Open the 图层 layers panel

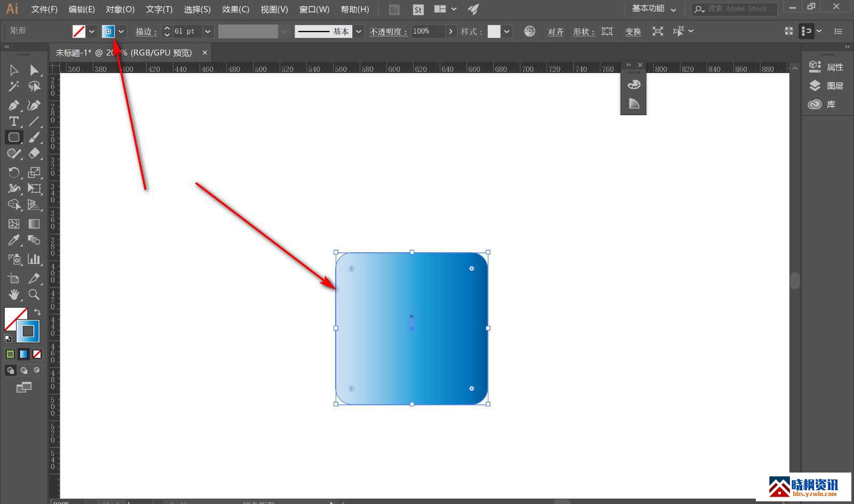point(834,86)
